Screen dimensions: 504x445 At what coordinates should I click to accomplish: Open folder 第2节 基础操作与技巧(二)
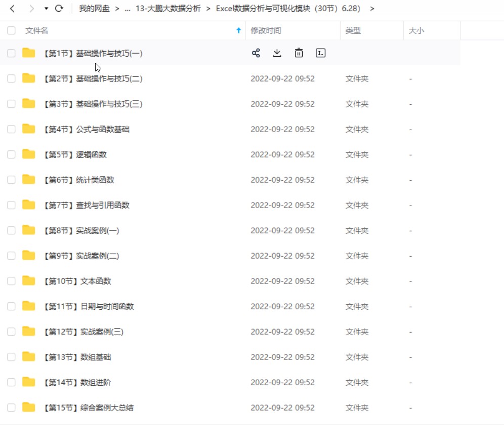point(93,79)
